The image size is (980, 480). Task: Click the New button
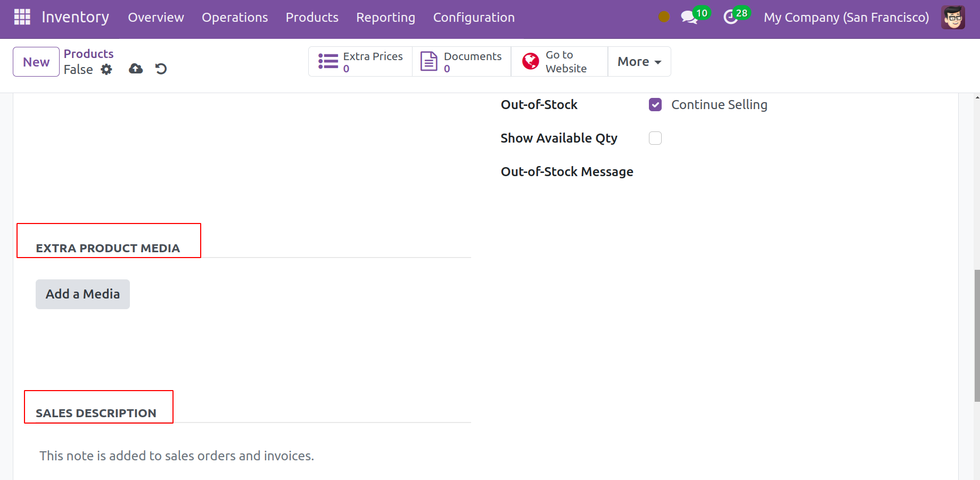(36, 62)
